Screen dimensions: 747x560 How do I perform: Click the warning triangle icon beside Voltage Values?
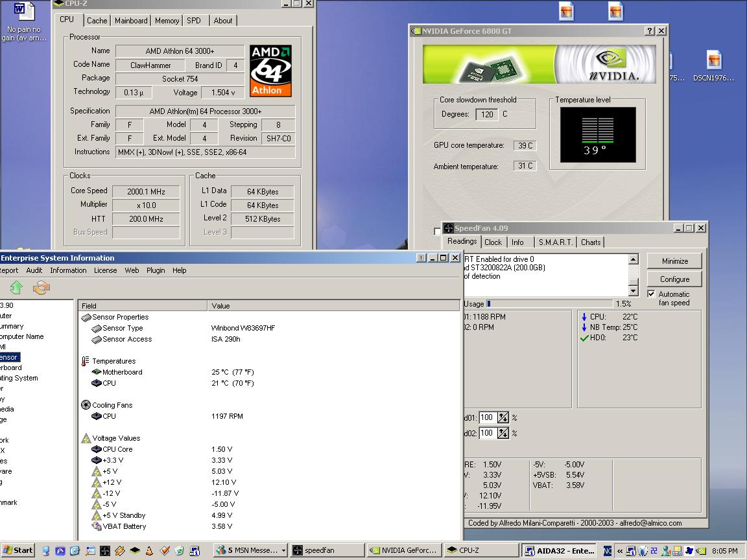[86, 438]
